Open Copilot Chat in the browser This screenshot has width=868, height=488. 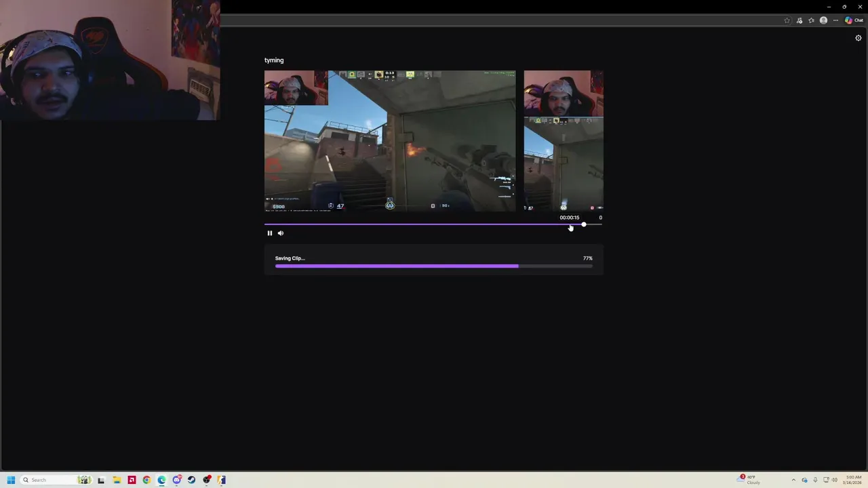point(854,20)
